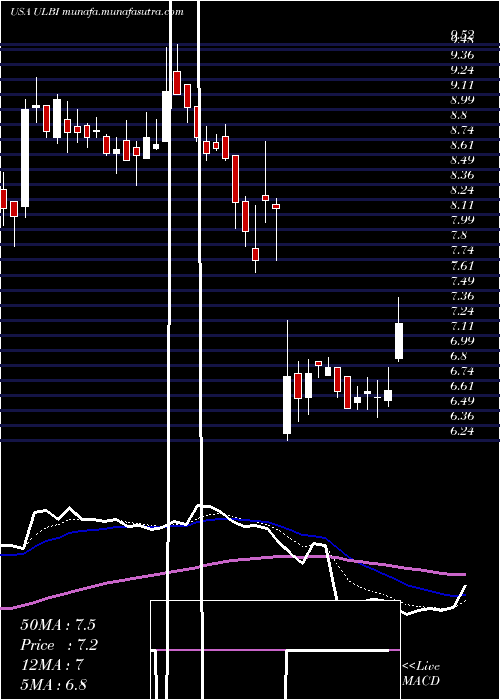Image resolution: width=500 pixels, height=700 pixels.
Task: Select the 7.61 price level label
Action: point(462,266)
